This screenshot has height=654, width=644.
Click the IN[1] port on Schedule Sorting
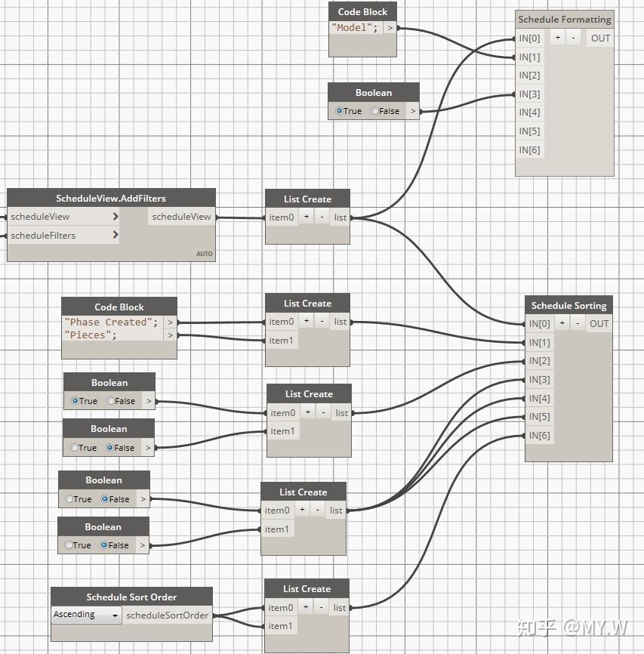pyautogui.click(x=539, y=342)
